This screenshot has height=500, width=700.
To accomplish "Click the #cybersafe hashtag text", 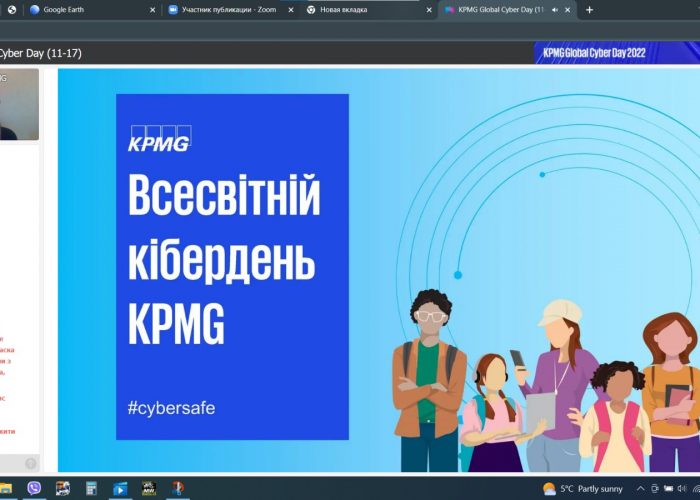I will tap(171, 408).
